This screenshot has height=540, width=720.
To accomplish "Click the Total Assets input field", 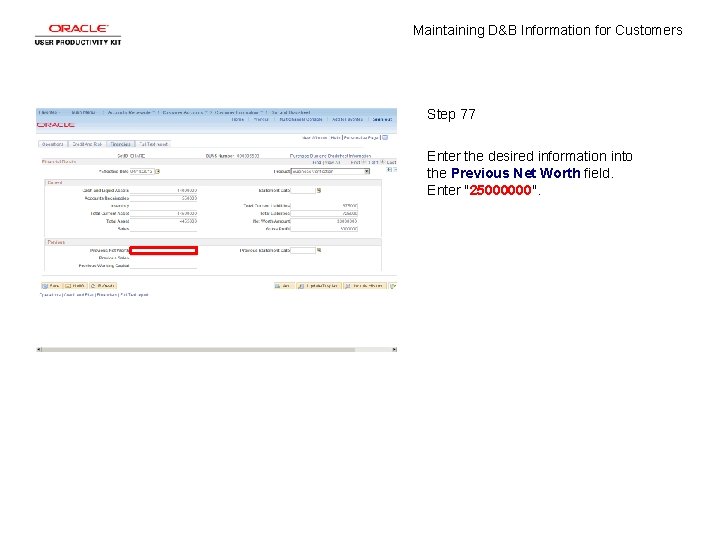I will tap(163, 221).
